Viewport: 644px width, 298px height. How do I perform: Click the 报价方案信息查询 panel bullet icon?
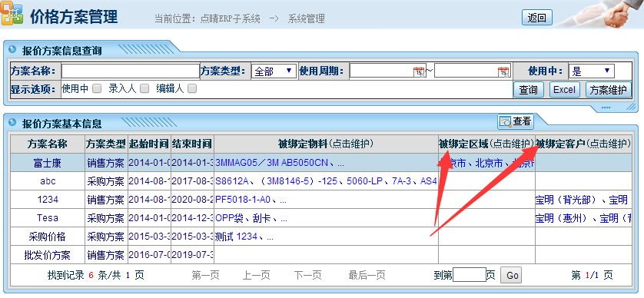pyautogui.click(x=12, y=50)
